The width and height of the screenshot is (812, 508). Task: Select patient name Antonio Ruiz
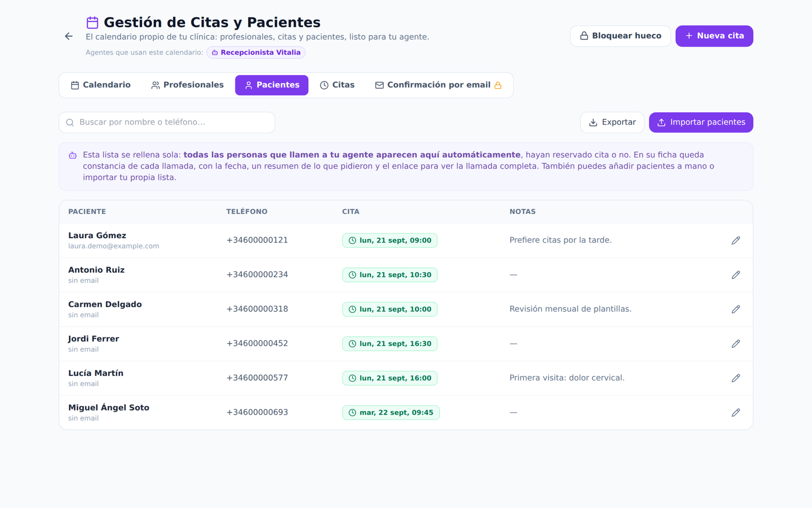click(x=96, y=270)
